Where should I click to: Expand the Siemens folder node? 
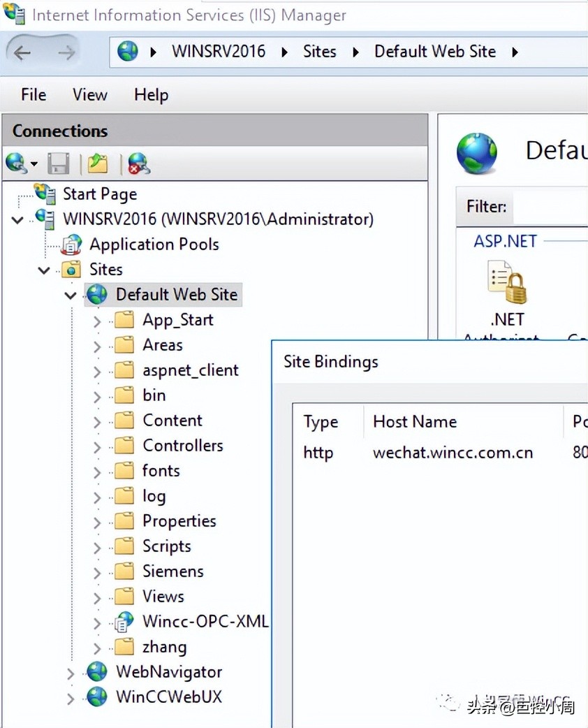click(x=97, y=573)
